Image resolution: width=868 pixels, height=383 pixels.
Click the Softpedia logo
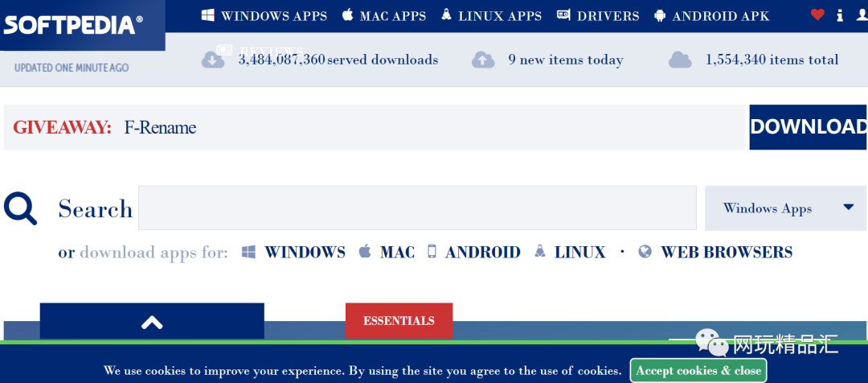click(72, 25)
